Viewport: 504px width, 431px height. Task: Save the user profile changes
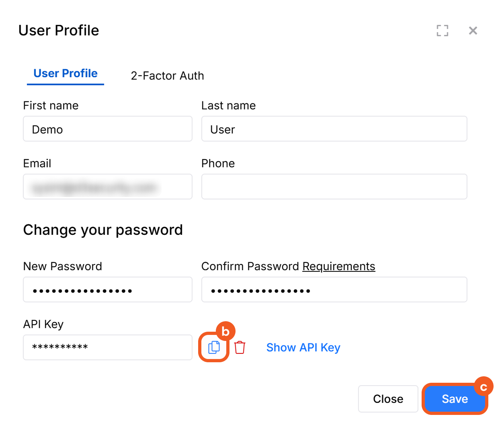(x=455, y=399)
